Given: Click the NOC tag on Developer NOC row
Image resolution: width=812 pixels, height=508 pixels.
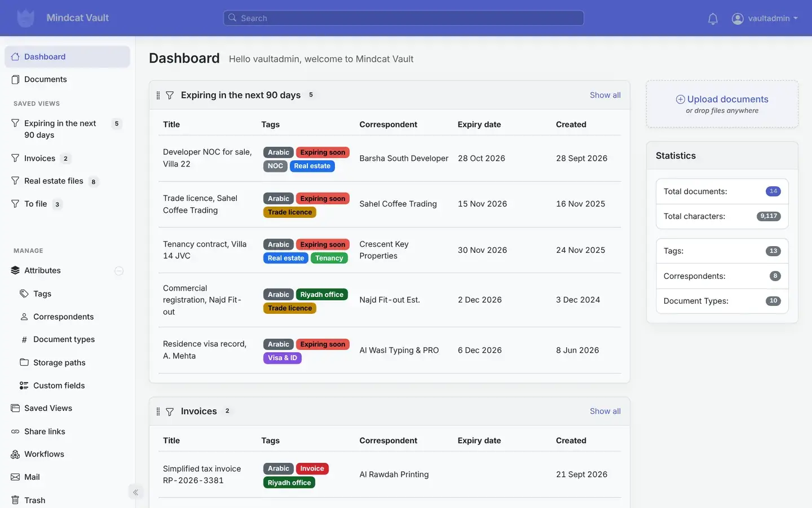Looking at the screenshot, I should tap(275, 166).
